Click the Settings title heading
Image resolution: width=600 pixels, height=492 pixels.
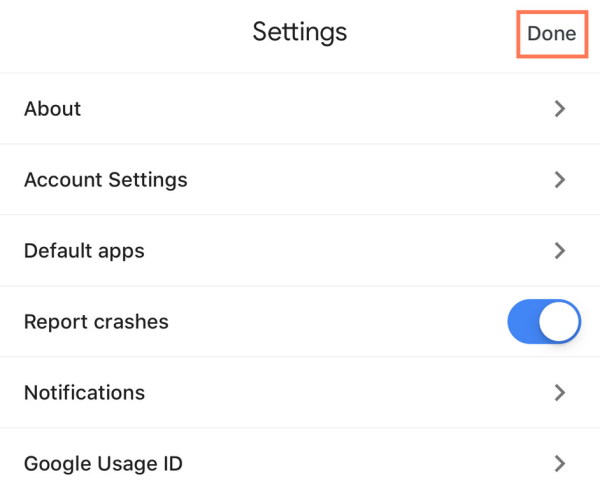click(299, 32)
